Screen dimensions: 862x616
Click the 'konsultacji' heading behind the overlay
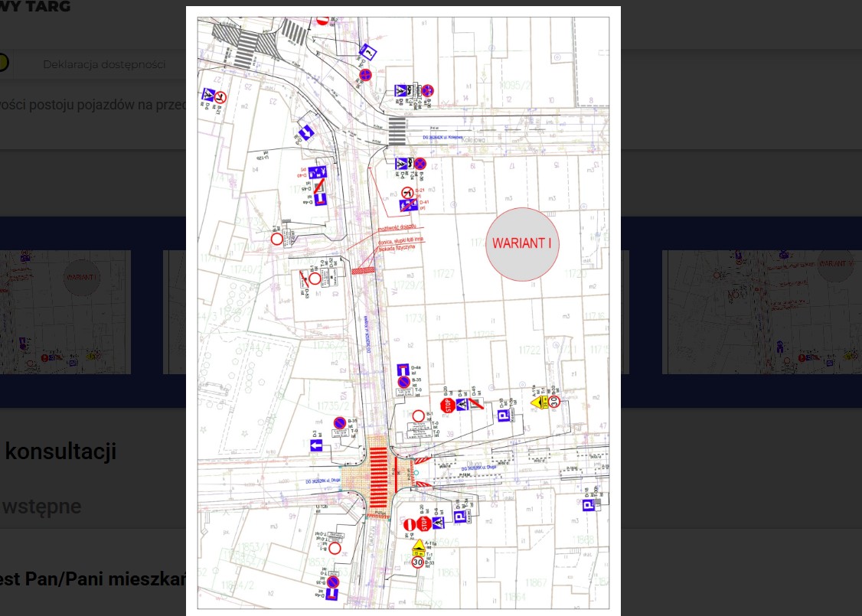(x=60, y=451)
